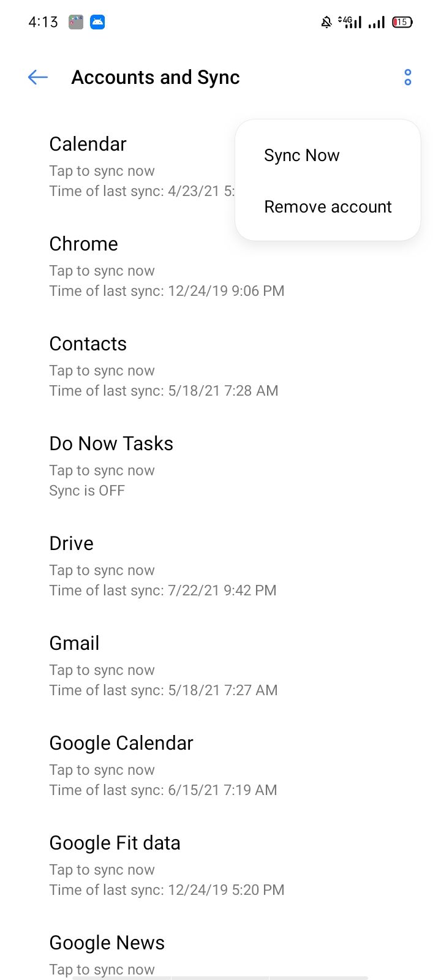Open the three-dot overflow menu
The width and height of the screenshot is (441, 980).
pyautogui.click(x=407, y=77)
